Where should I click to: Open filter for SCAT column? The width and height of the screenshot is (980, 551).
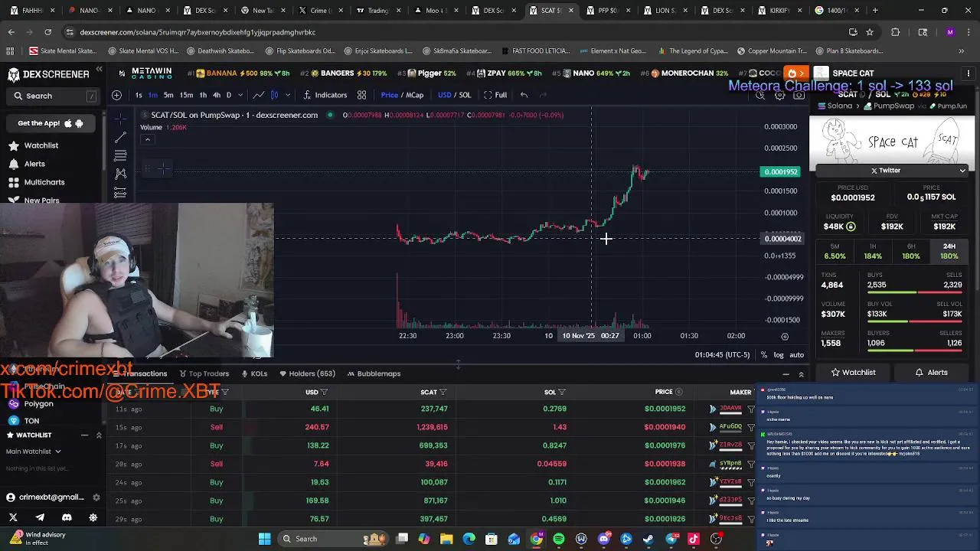pyautogui.click(x=443, y=393)
